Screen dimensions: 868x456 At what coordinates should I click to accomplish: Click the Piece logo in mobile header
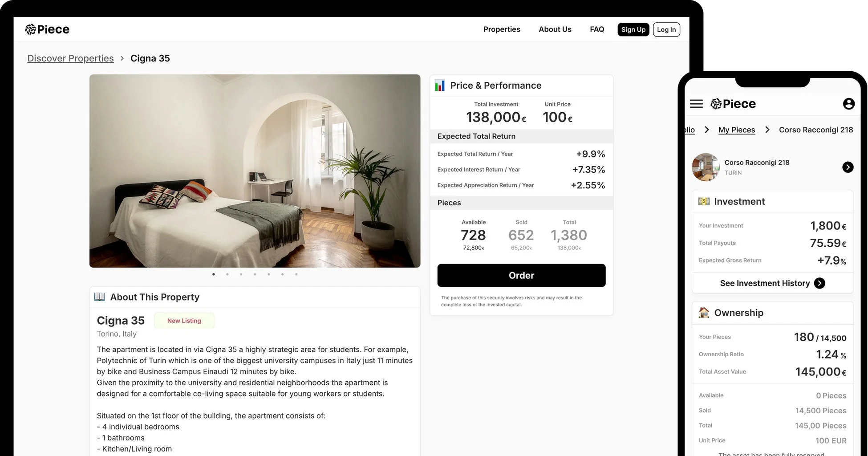733,104
